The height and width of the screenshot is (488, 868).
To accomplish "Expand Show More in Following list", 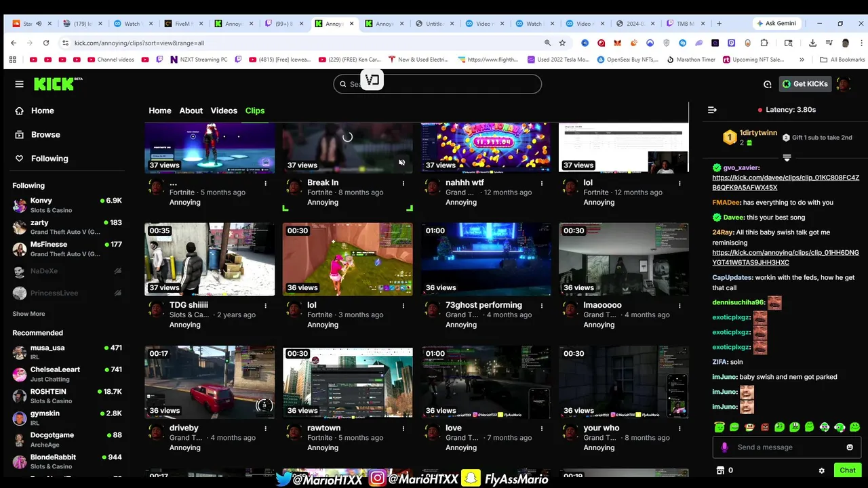I will click(x=28, y=314).
